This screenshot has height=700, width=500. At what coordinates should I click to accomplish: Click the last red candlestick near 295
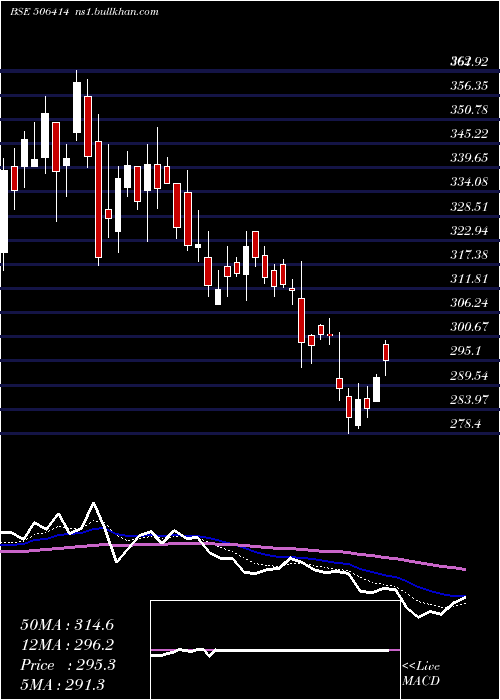pos(386,352)
